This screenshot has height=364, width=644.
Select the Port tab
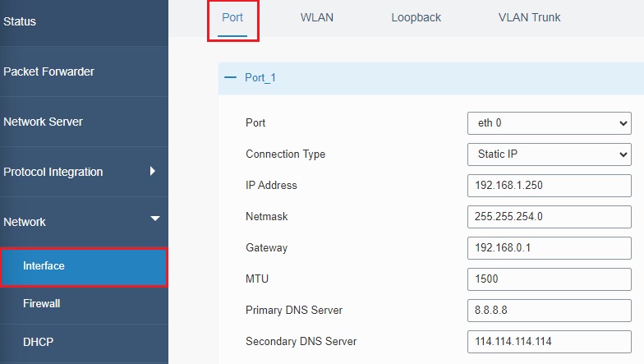click(x=232, y=18)
